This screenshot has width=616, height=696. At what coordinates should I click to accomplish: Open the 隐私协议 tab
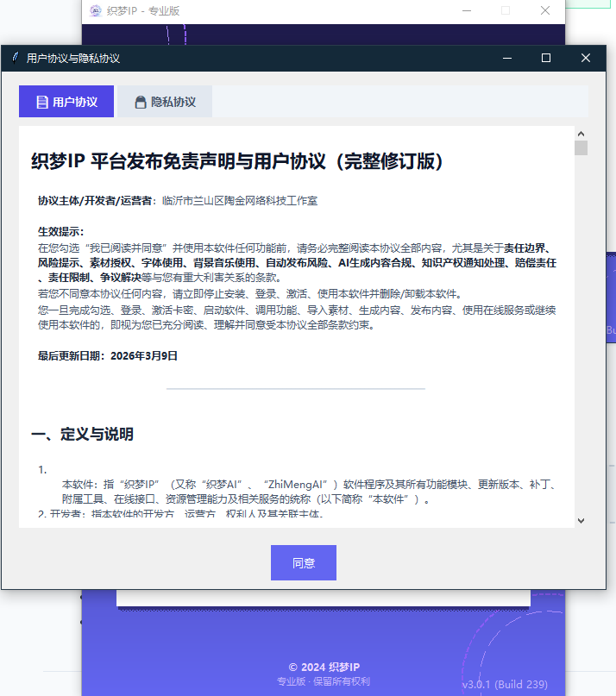[x=165, y=102]
